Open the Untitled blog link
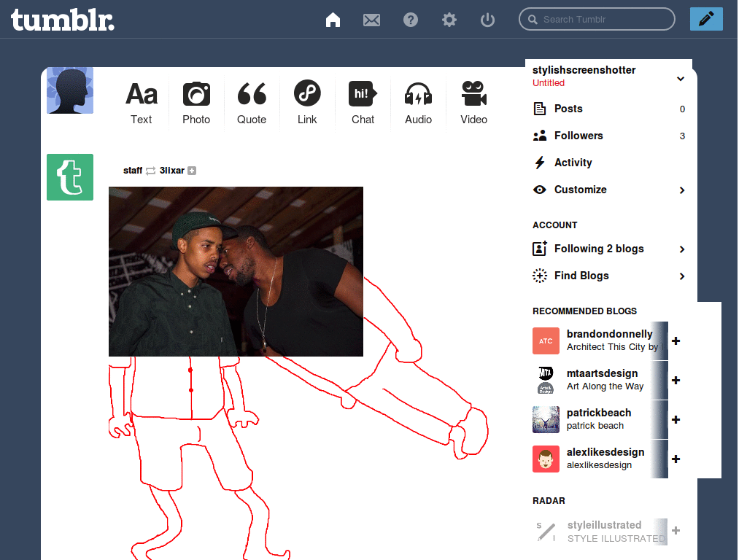 [549, 83]
